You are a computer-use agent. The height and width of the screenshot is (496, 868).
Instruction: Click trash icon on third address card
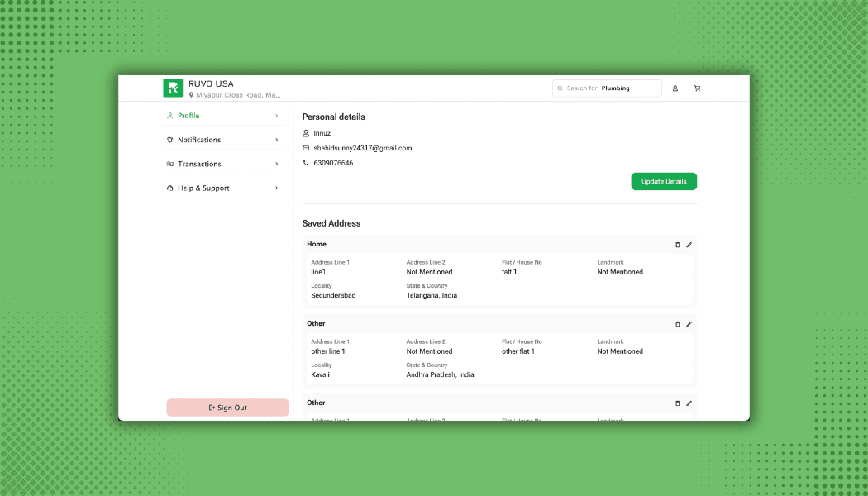[x=678, y=403]
